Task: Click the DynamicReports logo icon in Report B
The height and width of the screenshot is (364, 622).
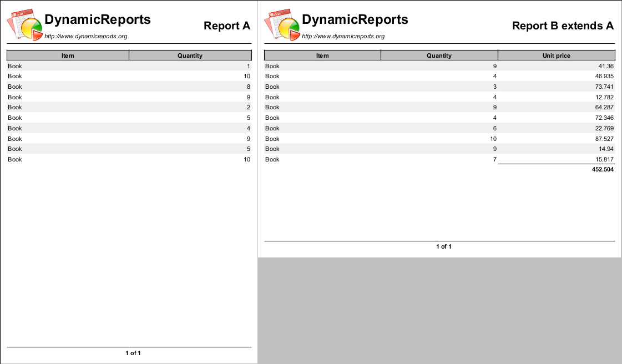Action: tap(282, 24)
